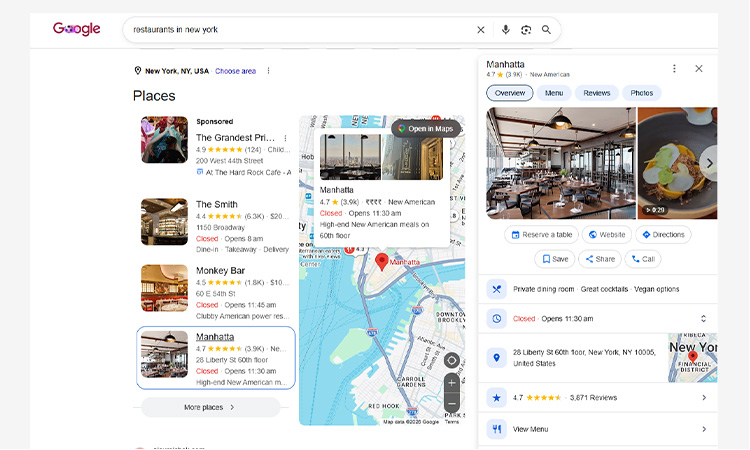Click 'Private dining room' amenities text

coord(543,289)
